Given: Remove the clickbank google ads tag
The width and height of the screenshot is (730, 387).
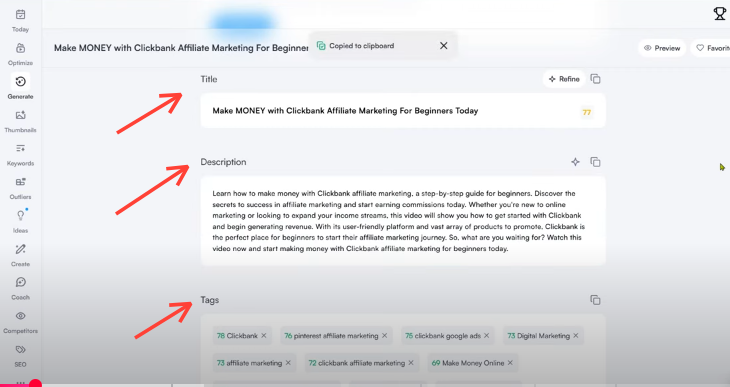Looking at the screenshot, I should click(x=487, y=336).
